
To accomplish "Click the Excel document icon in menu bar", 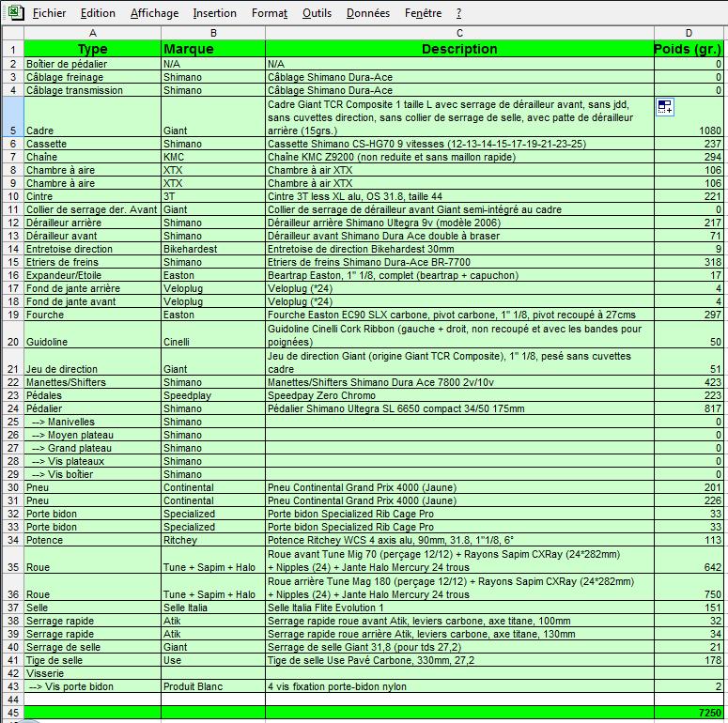I will coord(16,12).
